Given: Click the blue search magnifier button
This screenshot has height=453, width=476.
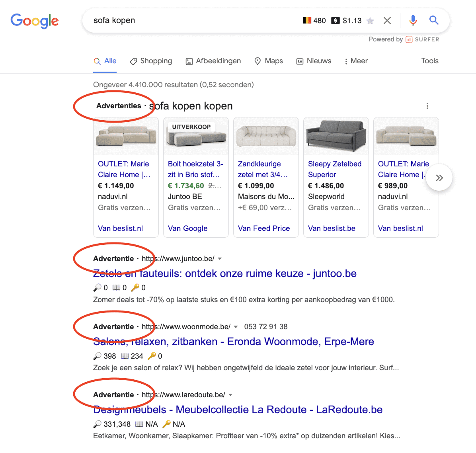Looking at the screenshot, I should [434, 20].
